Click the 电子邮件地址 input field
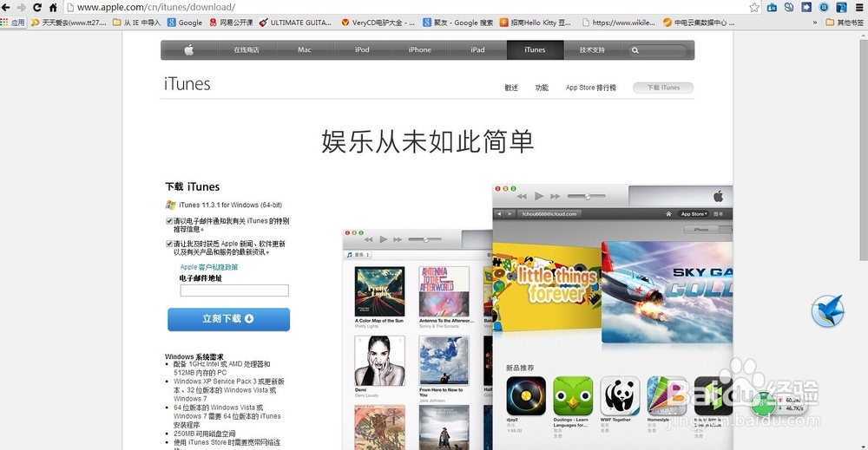 click(234, 290)
